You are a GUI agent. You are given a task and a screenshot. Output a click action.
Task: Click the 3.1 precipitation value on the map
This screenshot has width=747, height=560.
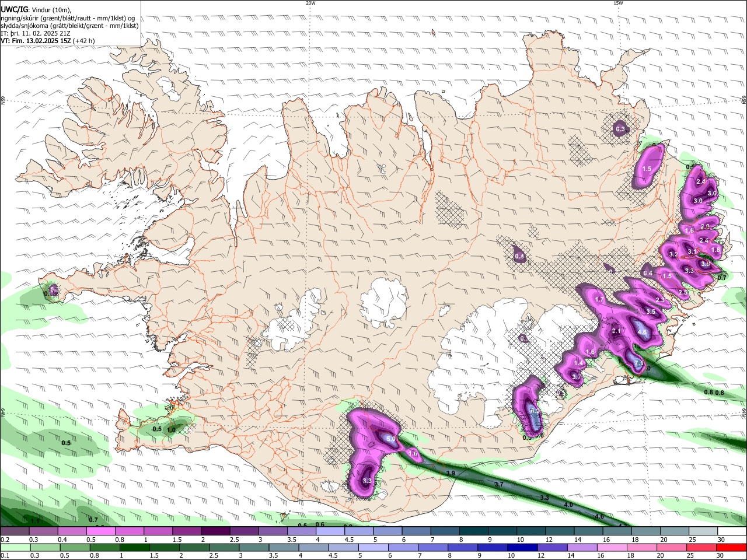pos(692,251)
